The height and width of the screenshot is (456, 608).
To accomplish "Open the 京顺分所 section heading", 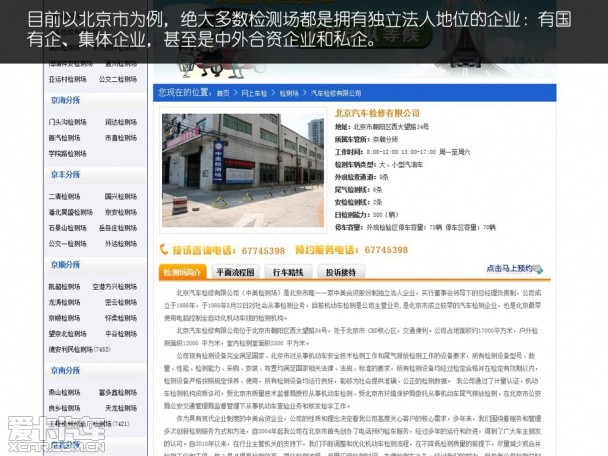I will pos(65,265).
